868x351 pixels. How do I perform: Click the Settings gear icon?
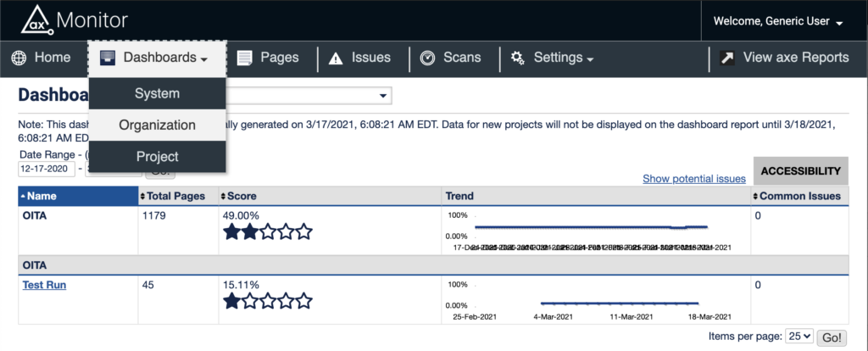(x=517, y=58)
